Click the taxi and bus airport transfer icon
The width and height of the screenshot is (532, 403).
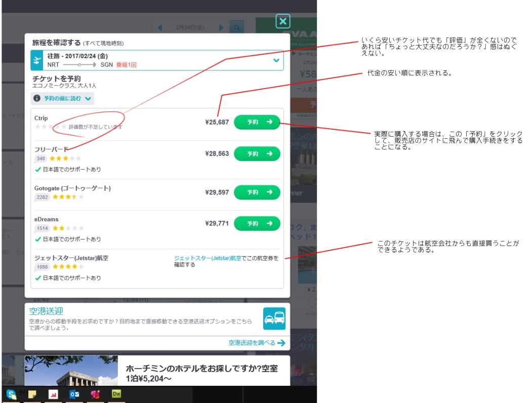274,318
